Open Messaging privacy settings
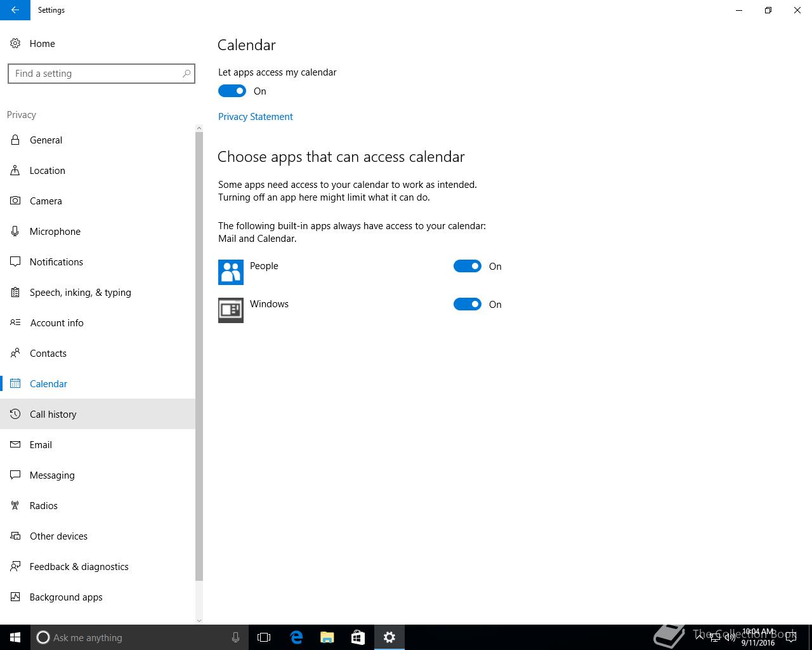Viewport: 812px width, 650px height. (x=98, y=475)
